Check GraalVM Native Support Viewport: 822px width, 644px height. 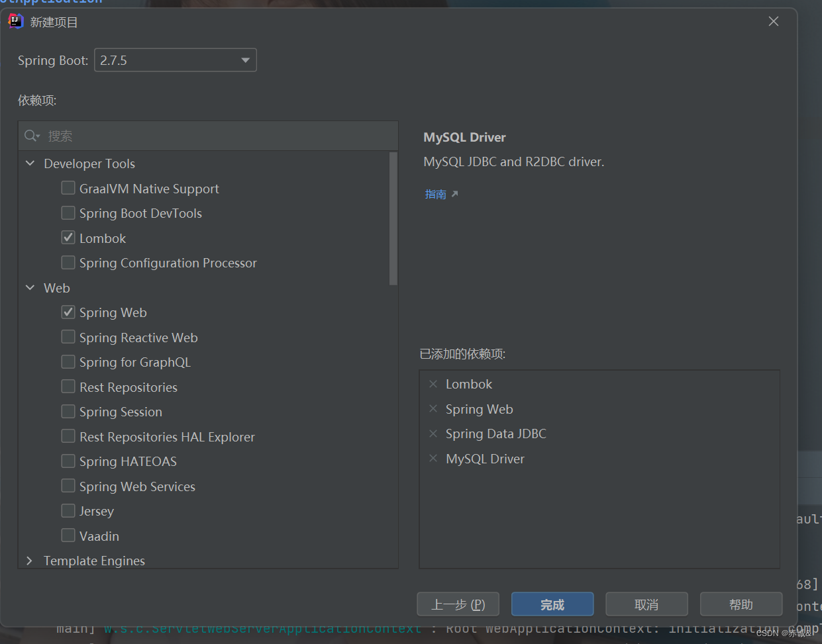click(x=68, y=187)
